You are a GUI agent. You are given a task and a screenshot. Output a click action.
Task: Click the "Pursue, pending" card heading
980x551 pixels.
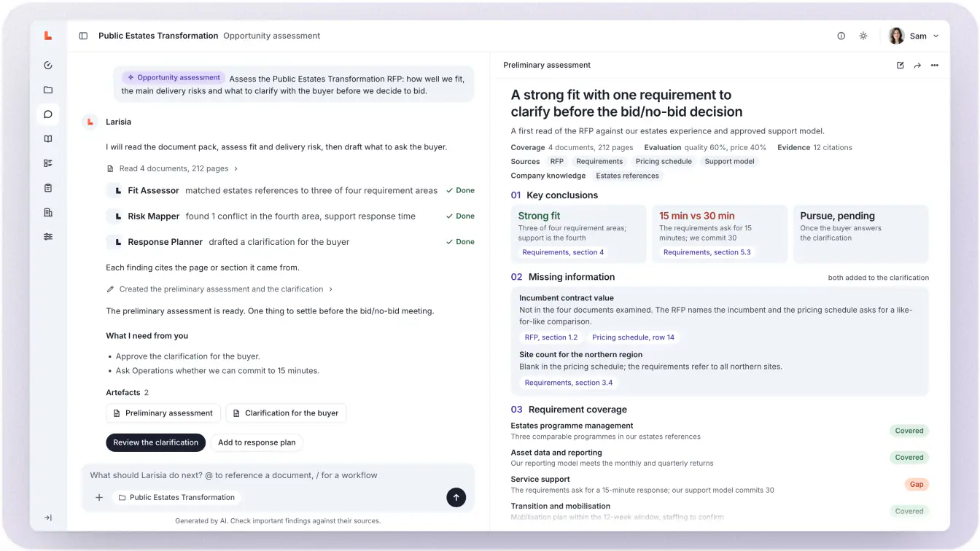click(837, 216)
